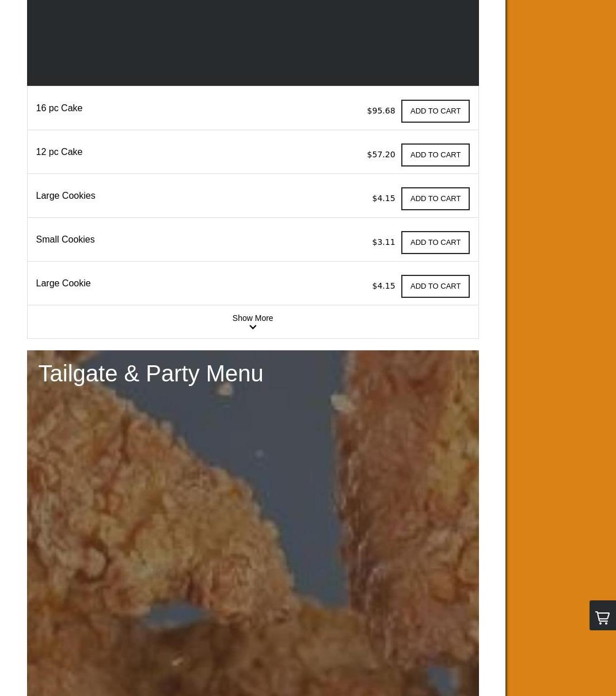This screenshot has width=616, height=696.
Task: Click the $57.20 price label
Action: (381, 154)
